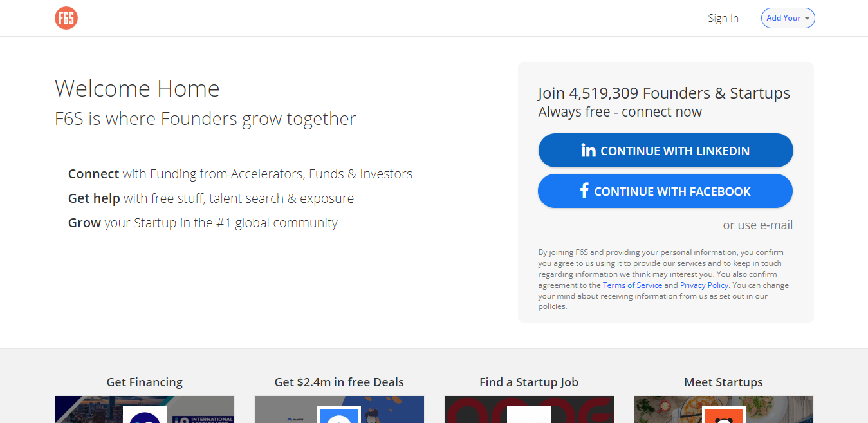Open the Terms of Service link

632,285
